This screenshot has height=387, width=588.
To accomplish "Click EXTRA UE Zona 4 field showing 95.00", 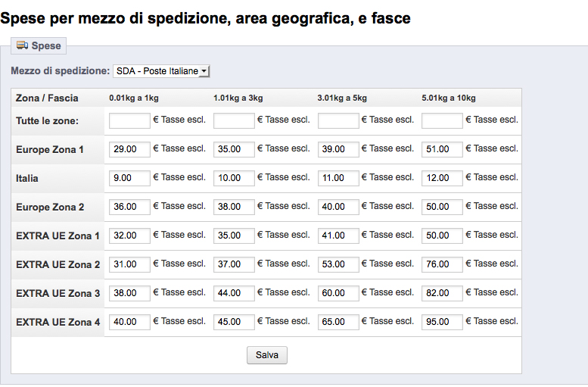I will [x=442, y=322].
